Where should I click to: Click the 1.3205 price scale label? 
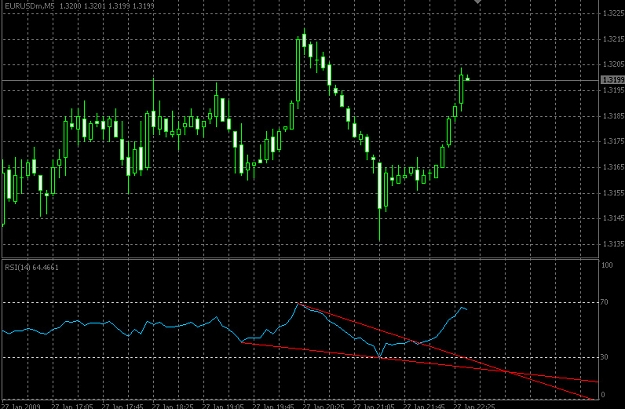(613, 64)
